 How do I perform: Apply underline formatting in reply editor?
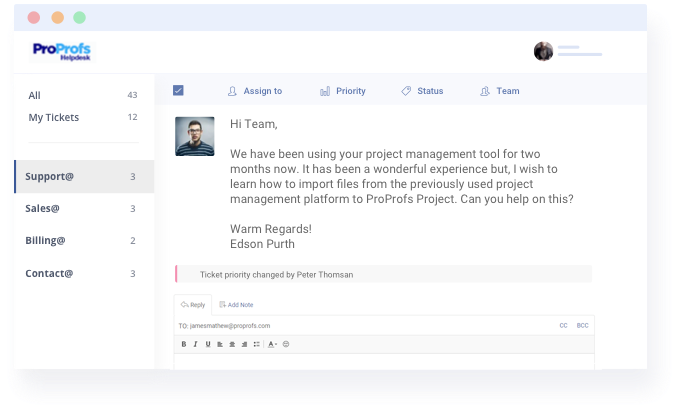coord(208,344)
